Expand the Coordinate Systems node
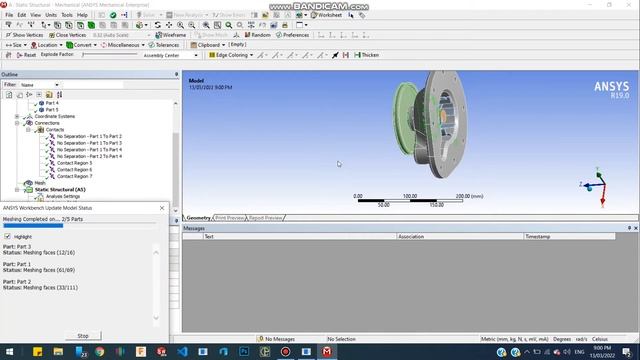This screenshot has width=640, height=360. pos(17,116)
